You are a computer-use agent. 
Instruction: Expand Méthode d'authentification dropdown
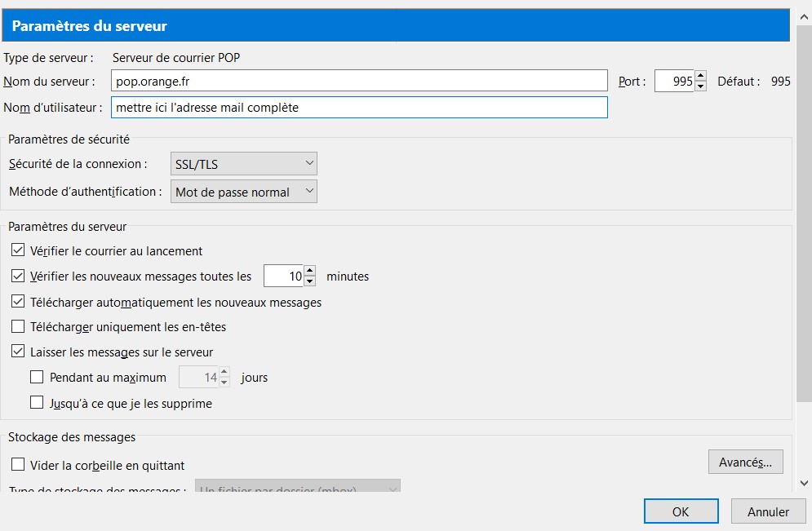(243, 192)
